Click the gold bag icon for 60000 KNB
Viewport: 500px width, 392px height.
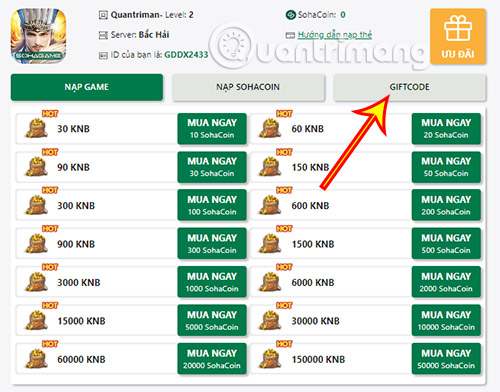tap(37, 358)
